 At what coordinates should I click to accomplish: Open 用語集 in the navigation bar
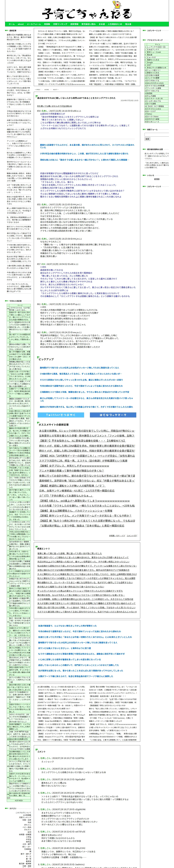click(x=47, y=24)
